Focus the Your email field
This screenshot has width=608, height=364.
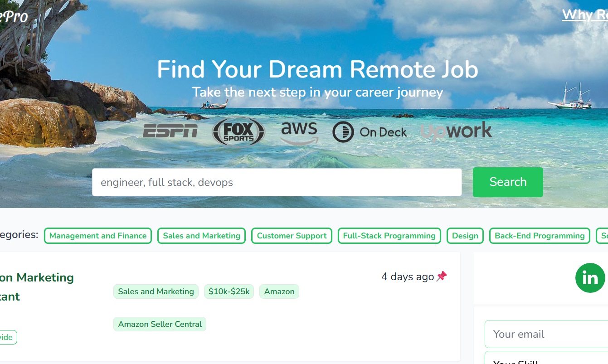[x=546, y=334]
